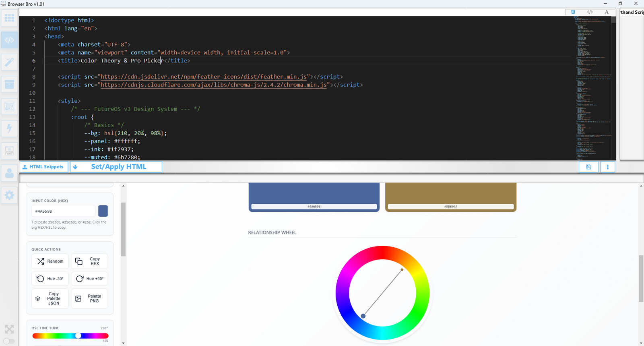Click the Random color button

(x=50, y=261)
